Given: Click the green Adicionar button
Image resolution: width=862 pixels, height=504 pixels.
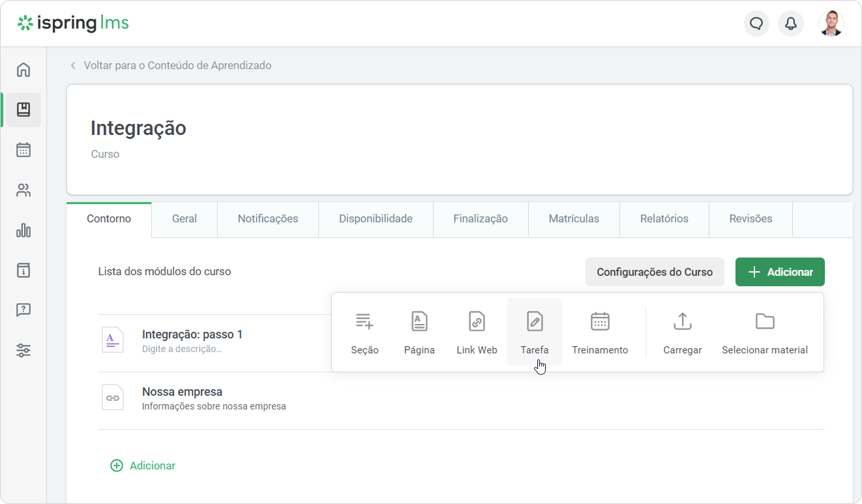Looking at the screenshot, I should click(x=780, y=272).
